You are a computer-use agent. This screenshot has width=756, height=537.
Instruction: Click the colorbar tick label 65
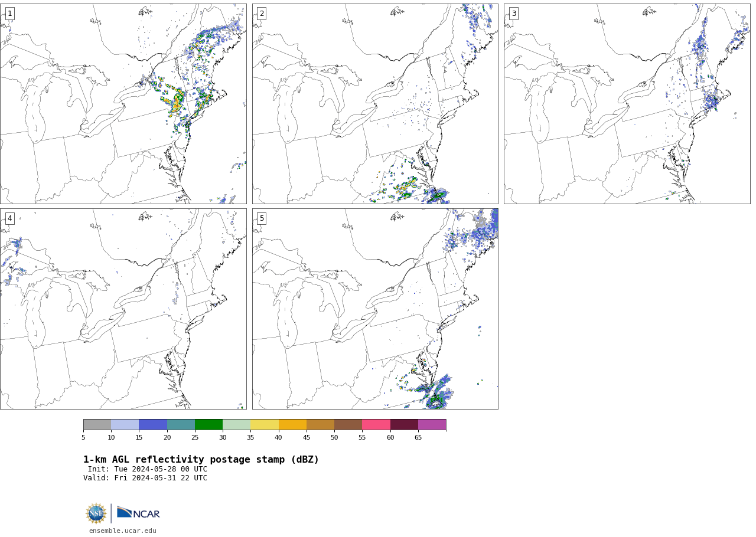418,437
